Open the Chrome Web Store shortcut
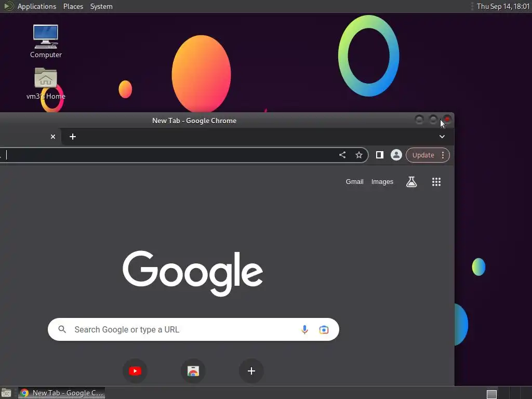532x399 pixels. 193,371
